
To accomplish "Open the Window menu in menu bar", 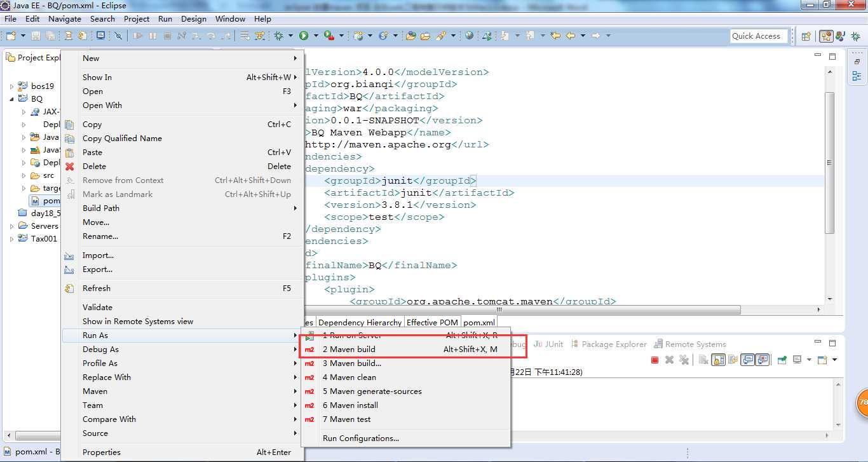I will 230,19.
